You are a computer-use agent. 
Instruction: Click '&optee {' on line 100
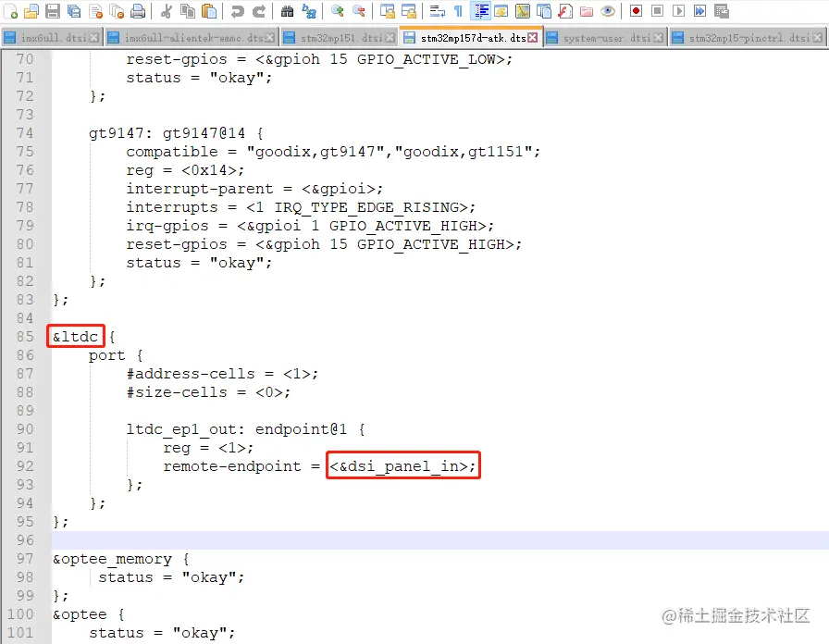pyautogui.click(x=88, y=614)
